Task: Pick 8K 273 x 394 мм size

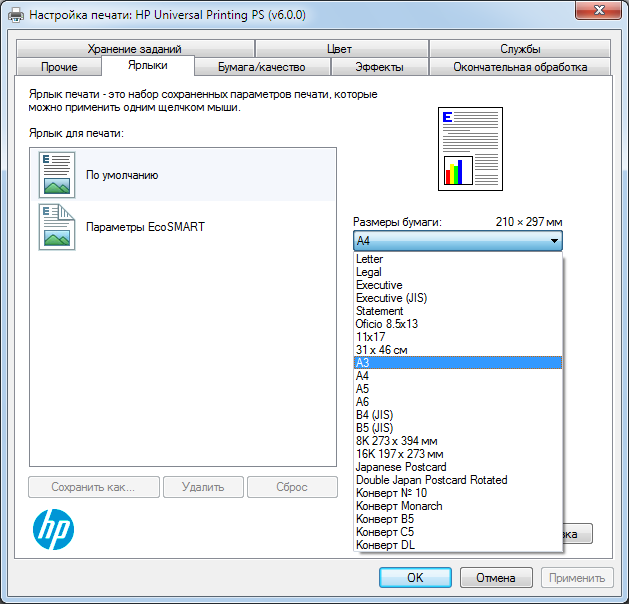Action: [458, 441]
